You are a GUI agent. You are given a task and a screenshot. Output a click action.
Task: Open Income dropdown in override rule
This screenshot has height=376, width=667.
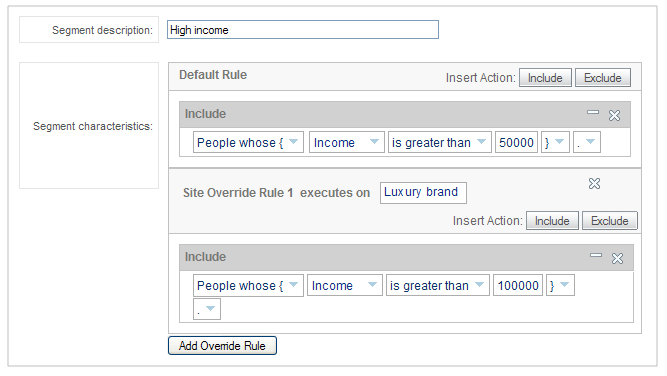(345, 285)
